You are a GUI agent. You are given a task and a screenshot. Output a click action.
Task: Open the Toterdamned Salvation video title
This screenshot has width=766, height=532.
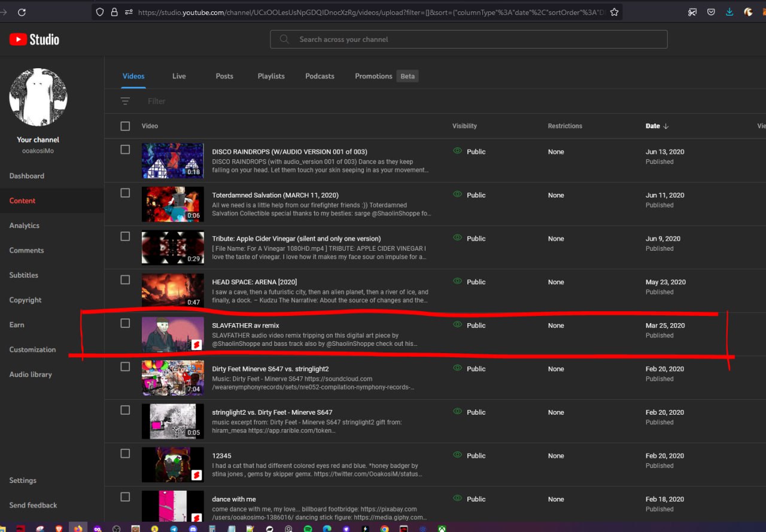click(275, 195)
